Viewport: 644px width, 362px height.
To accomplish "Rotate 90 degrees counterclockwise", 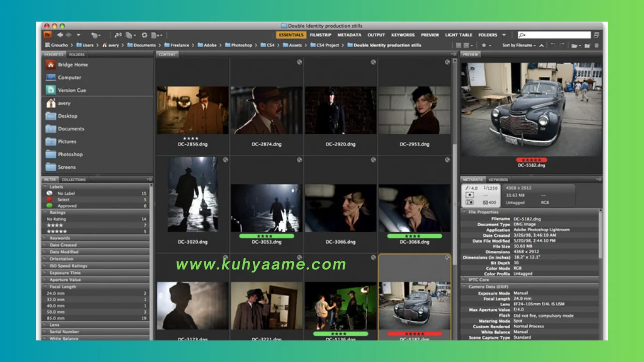I will click(x=553, y=45).
